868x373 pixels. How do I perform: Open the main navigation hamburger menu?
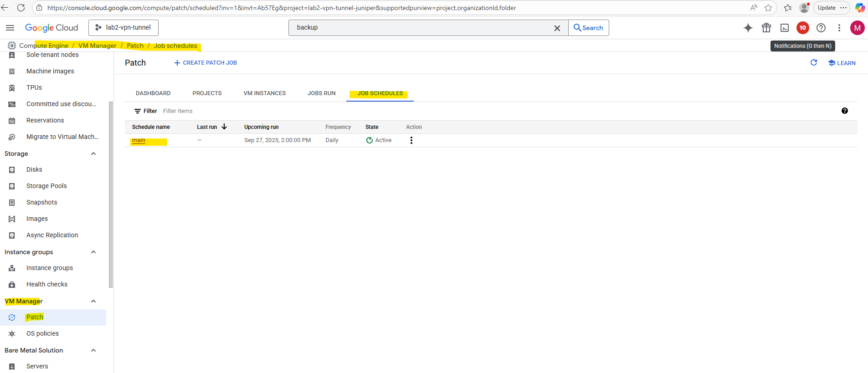tap(10, 28)
